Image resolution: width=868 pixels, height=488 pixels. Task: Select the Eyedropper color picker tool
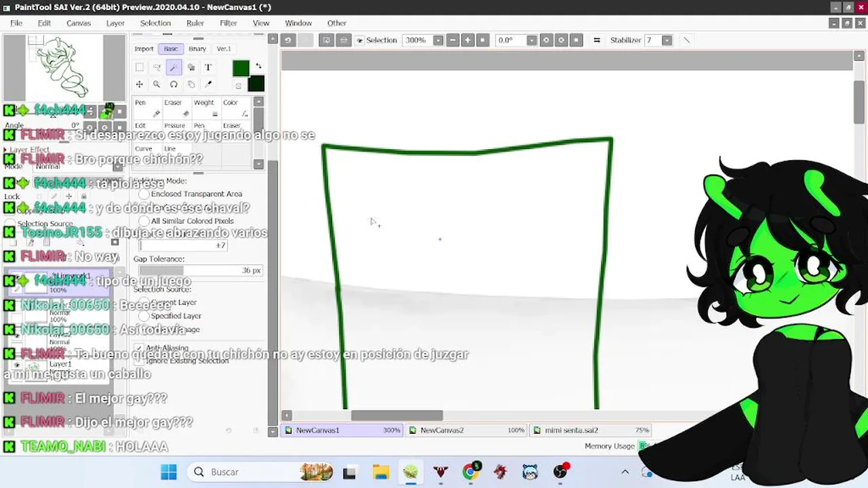click(x=208, y=85)
